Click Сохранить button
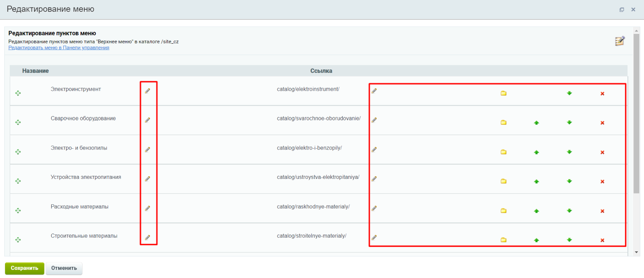The height and width of the screenshot is (278, 644). pos(25,268)
